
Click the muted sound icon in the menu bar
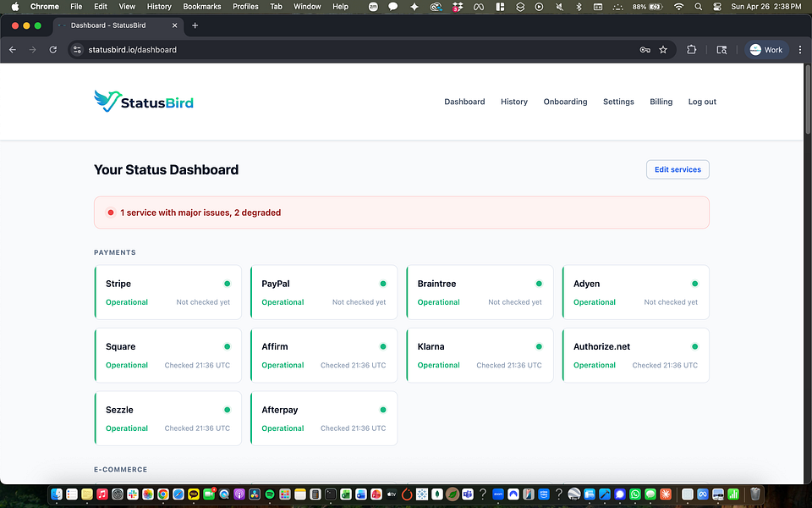(x=559, y=7)
